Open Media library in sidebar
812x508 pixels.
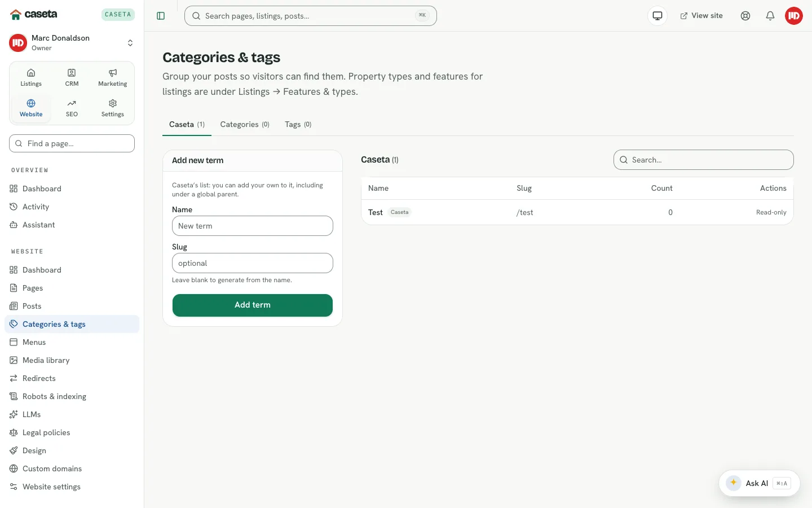point(72,360)
